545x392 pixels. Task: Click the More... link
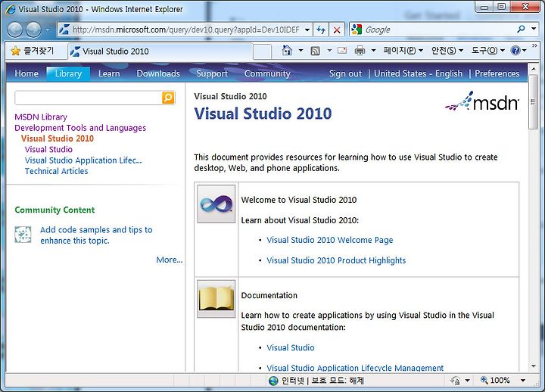click(x=170, y=260)
